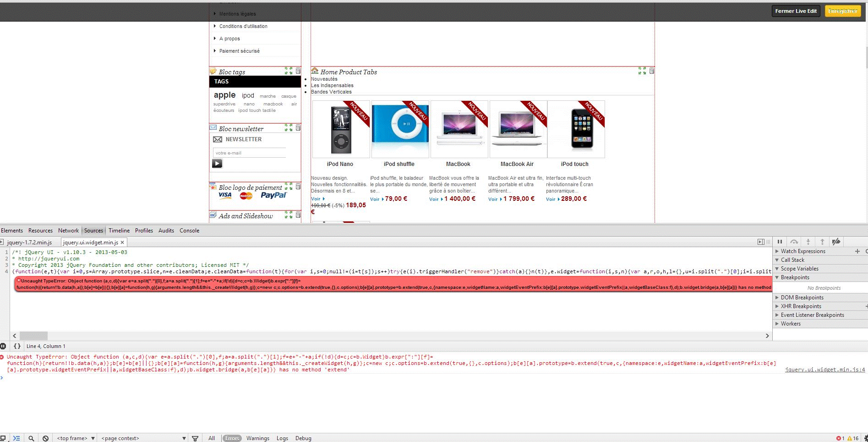Add an XHR breakpoint with the plus icon
The width and height of the screenshot is (868, 442).
[866, 306]
